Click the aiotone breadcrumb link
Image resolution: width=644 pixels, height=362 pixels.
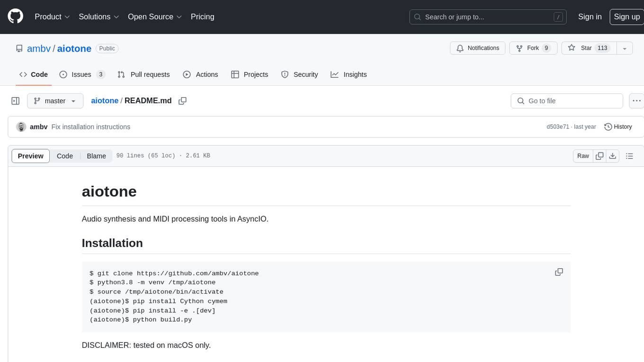(105, 101)
